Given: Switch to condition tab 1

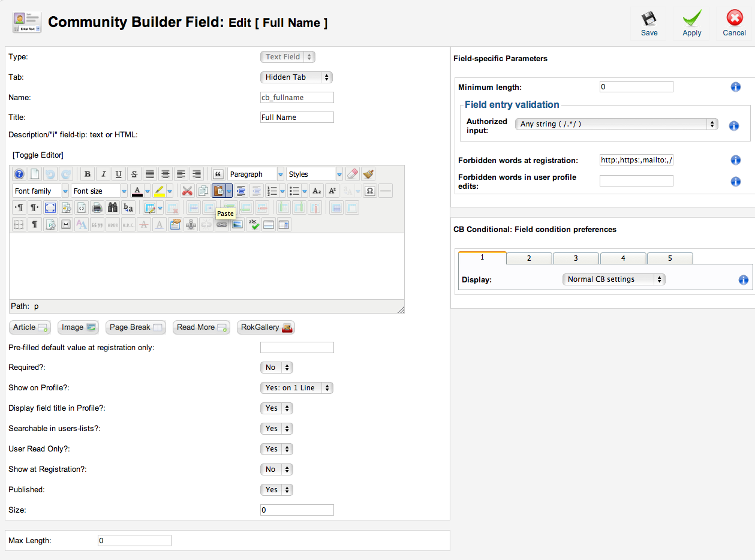Looking at the screenshot, I should pyautogui.click(x=482, y=258).
